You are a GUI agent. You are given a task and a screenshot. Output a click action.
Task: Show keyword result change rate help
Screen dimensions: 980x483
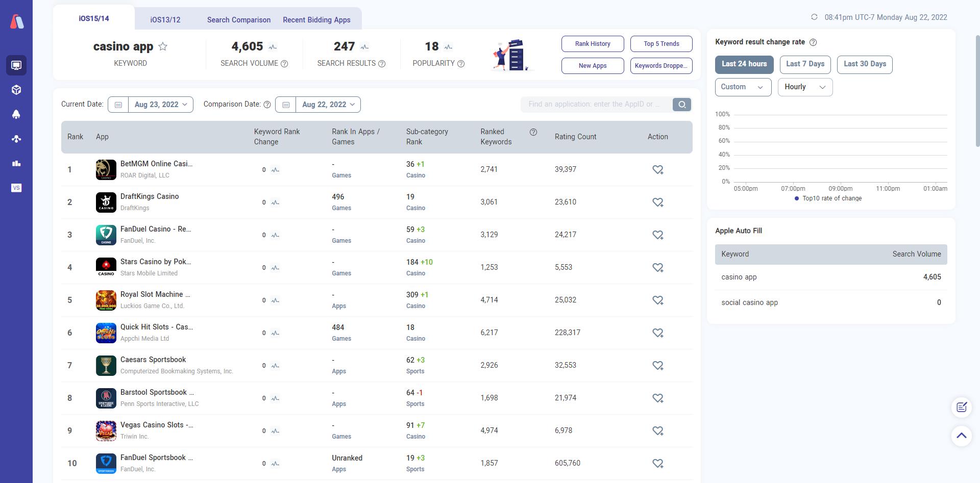(814, 42)
